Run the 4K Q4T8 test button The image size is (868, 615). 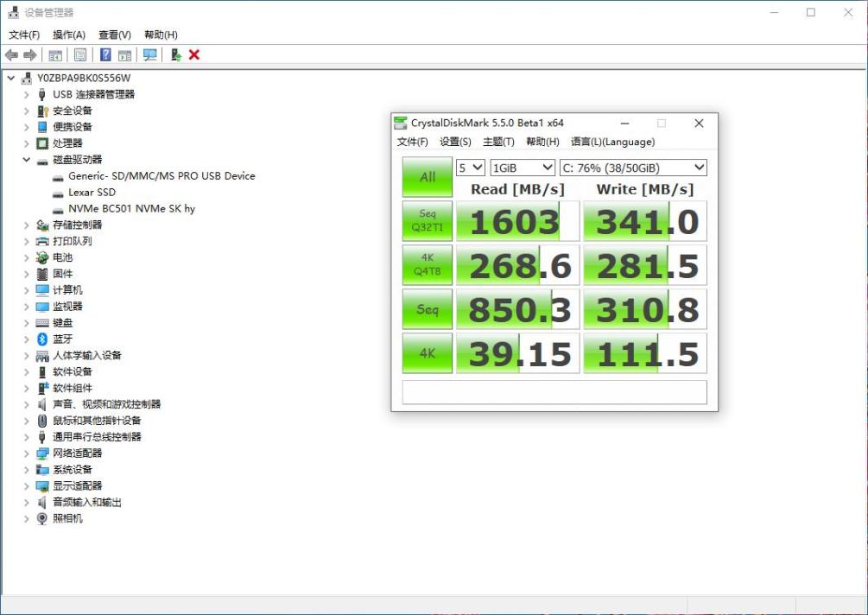[428, 264]
